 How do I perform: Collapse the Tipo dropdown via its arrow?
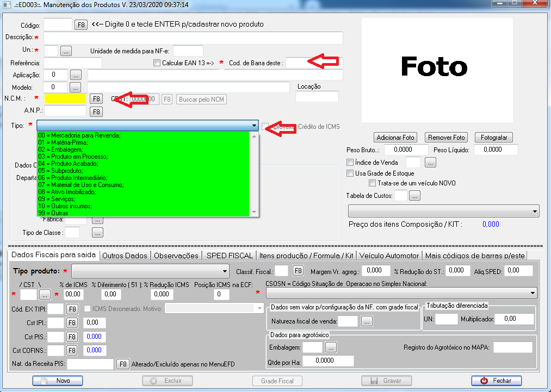(x=255, y=126)
